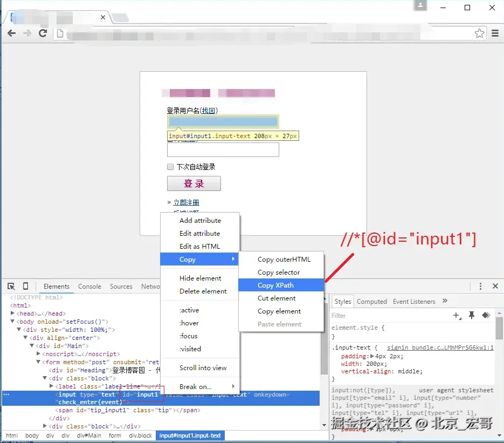Select Add attribute in context menu

click(200, 220)
